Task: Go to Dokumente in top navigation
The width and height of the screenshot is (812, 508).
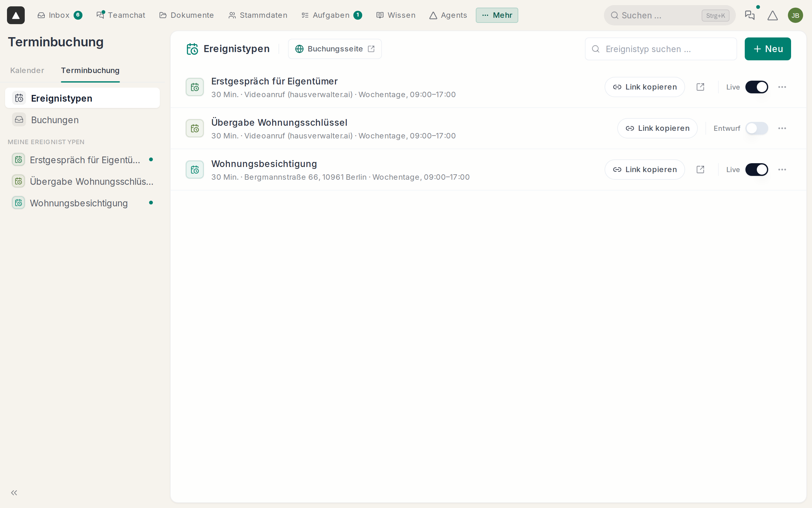Action: pyautogui.click(x=187, y=15)
